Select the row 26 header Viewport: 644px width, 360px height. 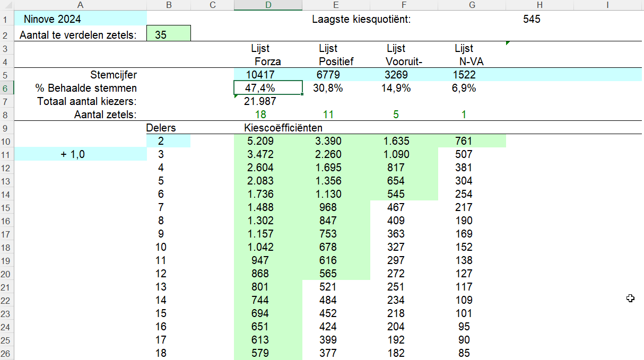[5, 353]
